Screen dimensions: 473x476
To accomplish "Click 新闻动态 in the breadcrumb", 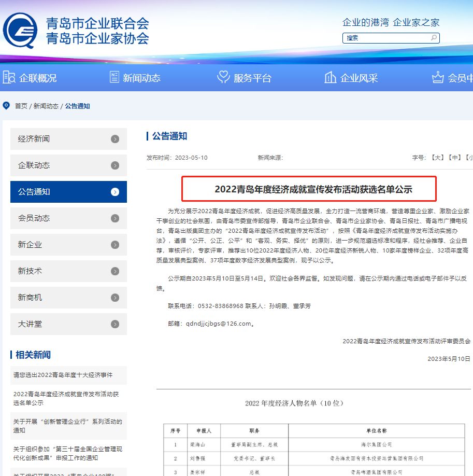I will [x=46, y=106].
